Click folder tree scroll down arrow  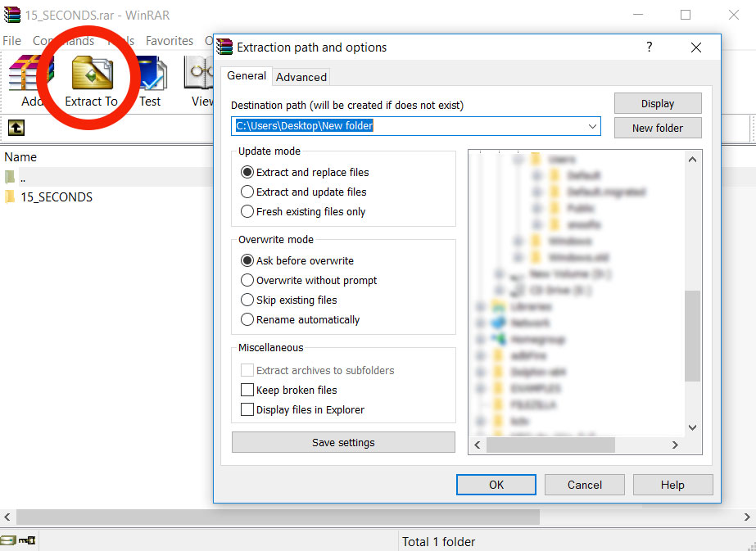pos(693,427)
